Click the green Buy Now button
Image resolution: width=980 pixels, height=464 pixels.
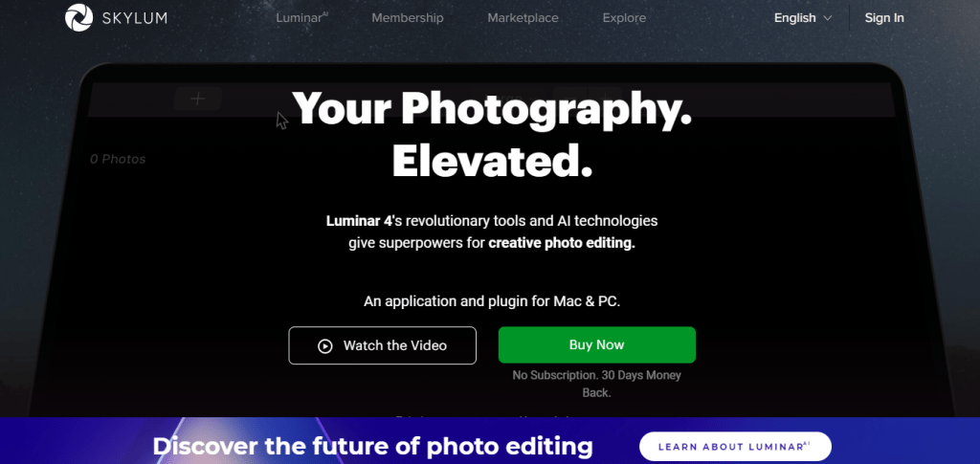[x=597, y=344]
